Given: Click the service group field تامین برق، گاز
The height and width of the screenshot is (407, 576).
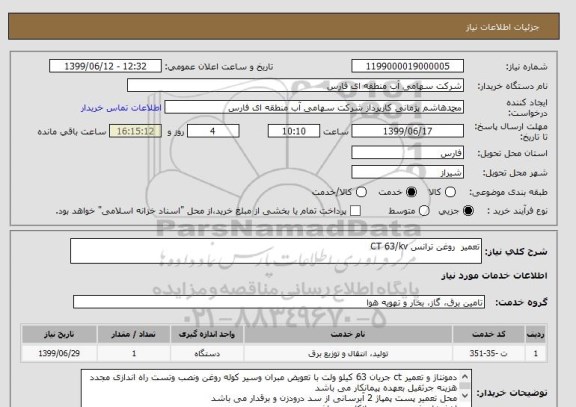Looking at the screenshot, I should (279, 302).
